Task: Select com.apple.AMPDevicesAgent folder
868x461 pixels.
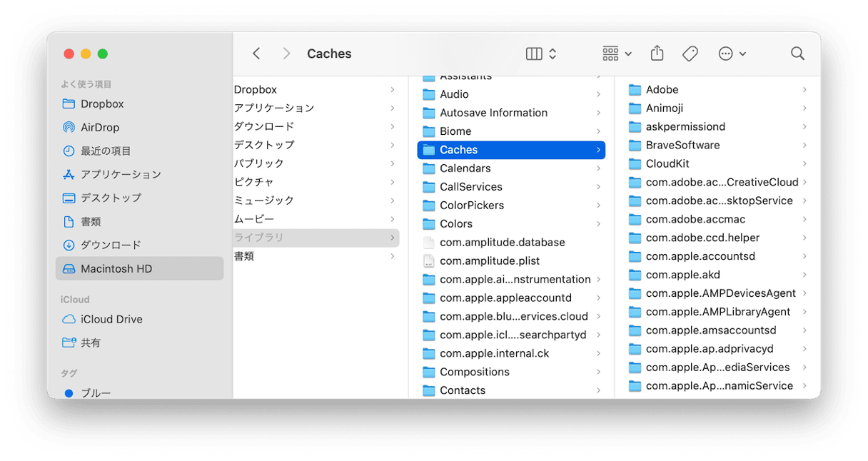Action: click(717, 293)
